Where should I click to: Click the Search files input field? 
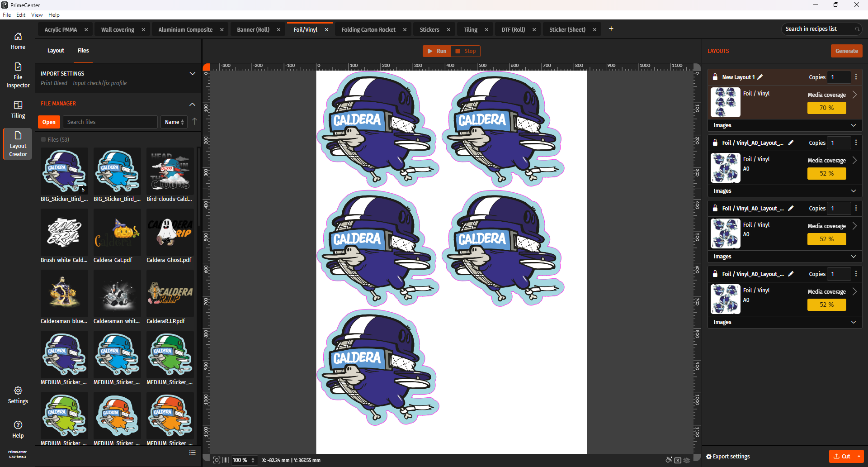110,122
